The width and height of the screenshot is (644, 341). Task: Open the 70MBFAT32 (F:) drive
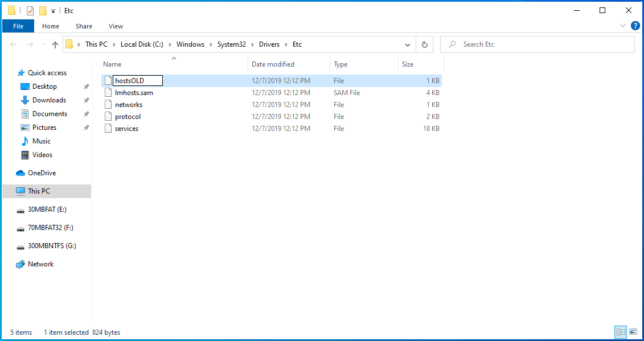[x=51, y=227]
